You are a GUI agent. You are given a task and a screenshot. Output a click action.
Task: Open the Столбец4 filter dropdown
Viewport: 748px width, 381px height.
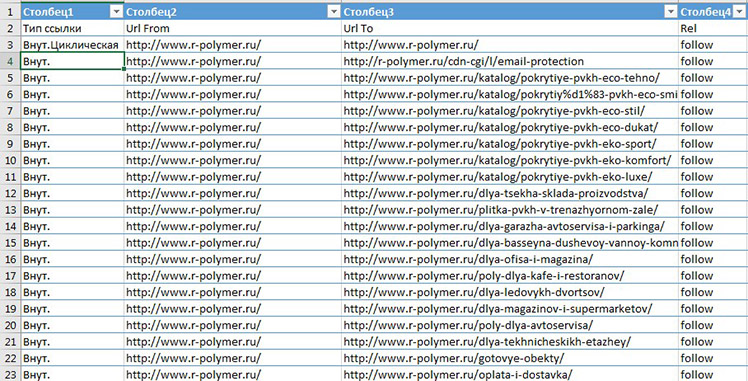(x=741, y=12)
